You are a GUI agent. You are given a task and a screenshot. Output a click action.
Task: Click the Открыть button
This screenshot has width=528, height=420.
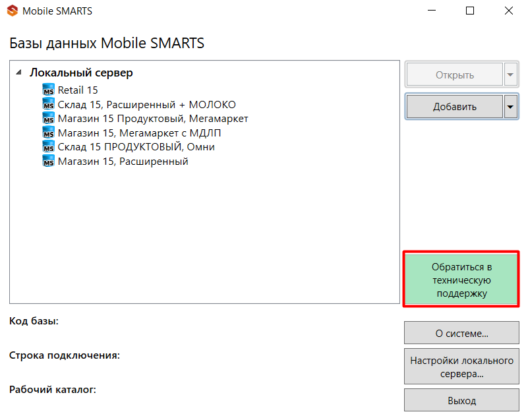[455, 75]
